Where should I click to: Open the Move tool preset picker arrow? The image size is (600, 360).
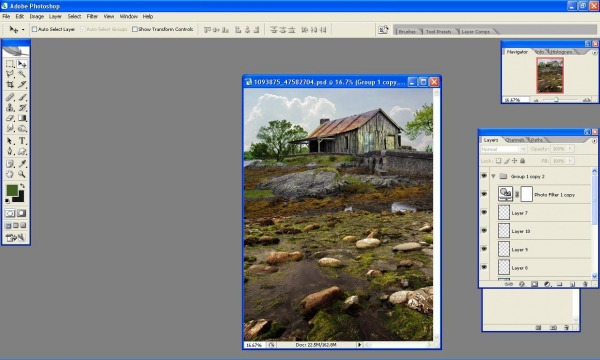coord(23,29)
